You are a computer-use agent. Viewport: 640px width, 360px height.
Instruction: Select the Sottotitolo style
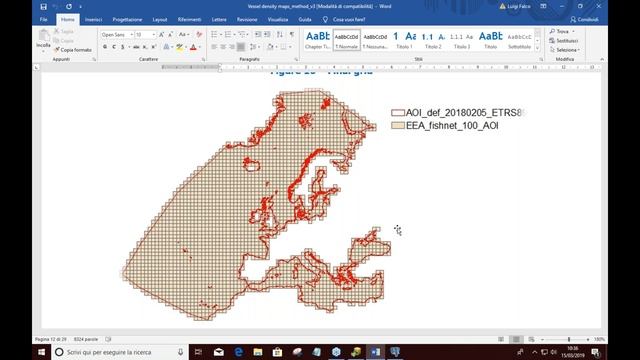520,40
